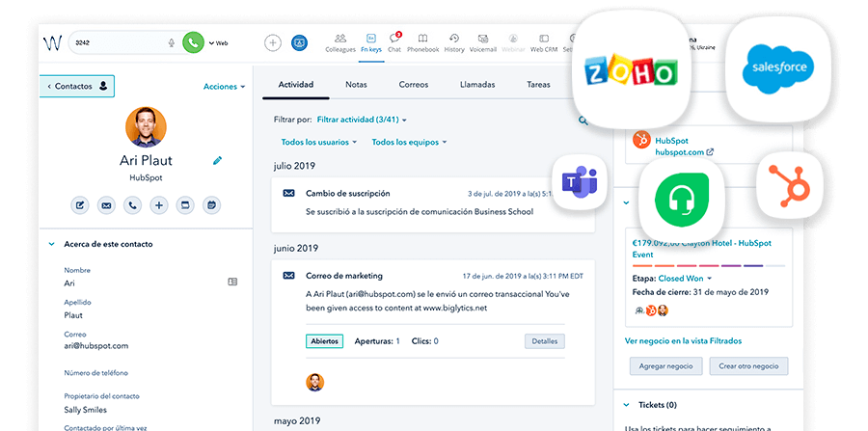
Task: Click the envelope icon on Cambio de suscripción
Action: point(289,194)
